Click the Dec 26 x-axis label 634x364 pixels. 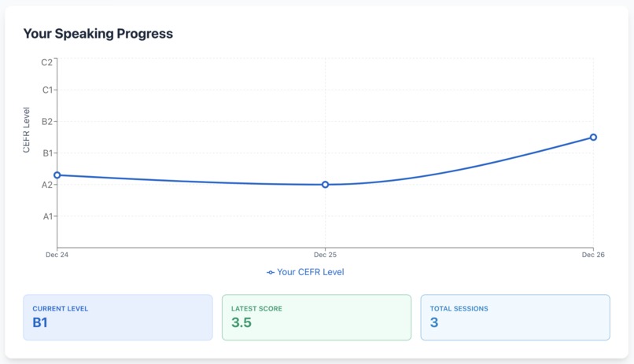point(593,255)
